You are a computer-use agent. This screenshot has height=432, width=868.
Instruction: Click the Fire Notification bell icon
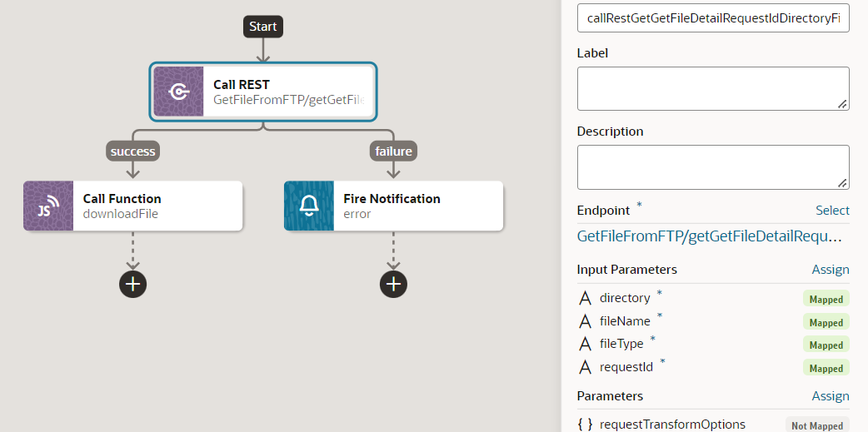[309, 206]
